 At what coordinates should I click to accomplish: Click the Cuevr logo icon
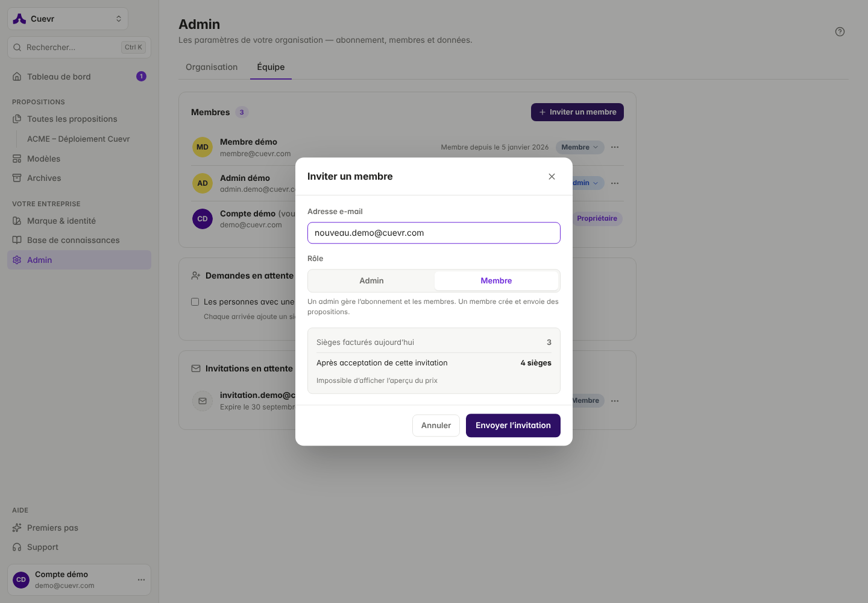pos(19,19)
